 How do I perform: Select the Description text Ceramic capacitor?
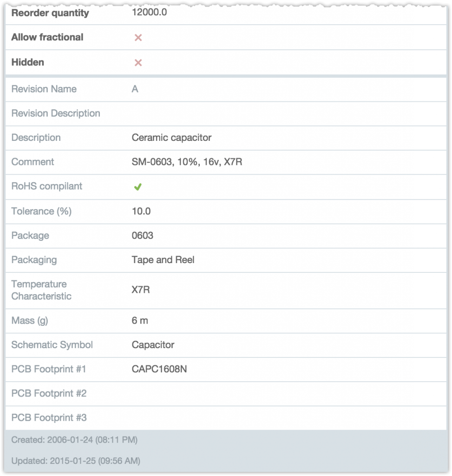point(171,138)
